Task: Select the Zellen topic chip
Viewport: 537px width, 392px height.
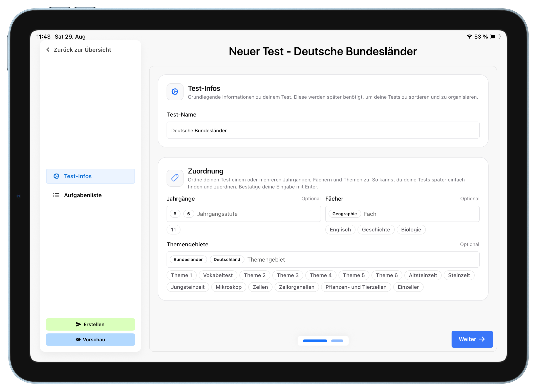Action: (260, 287)
